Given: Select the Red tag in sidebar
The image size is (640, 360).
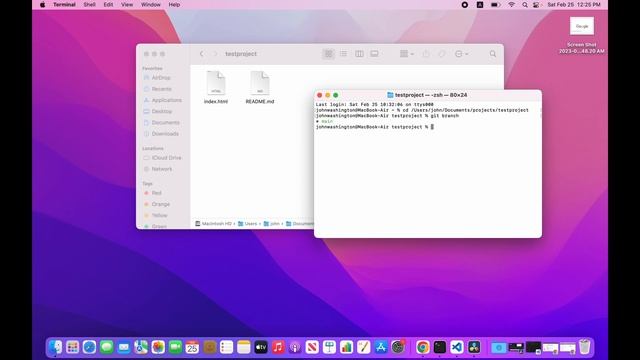Looking at the screenshot, I should 156,193.
